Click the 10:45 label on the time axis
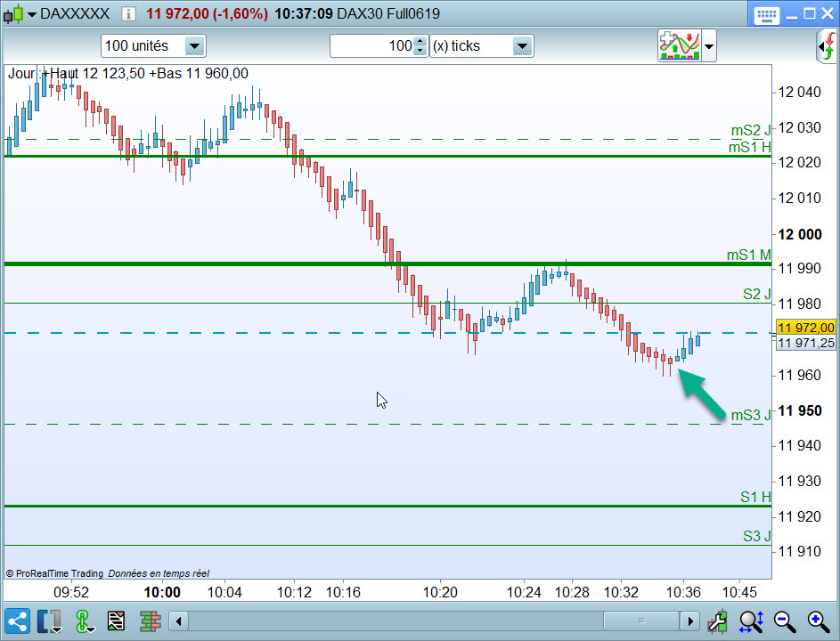The image size is (840, 641). 739,592
